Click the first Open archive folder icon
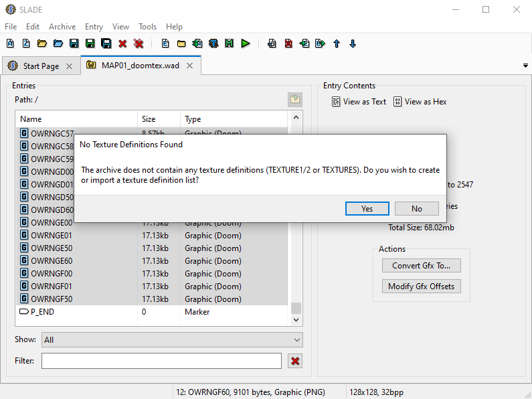532x399 pixels. pyautogui.click(x=42, y=44)
